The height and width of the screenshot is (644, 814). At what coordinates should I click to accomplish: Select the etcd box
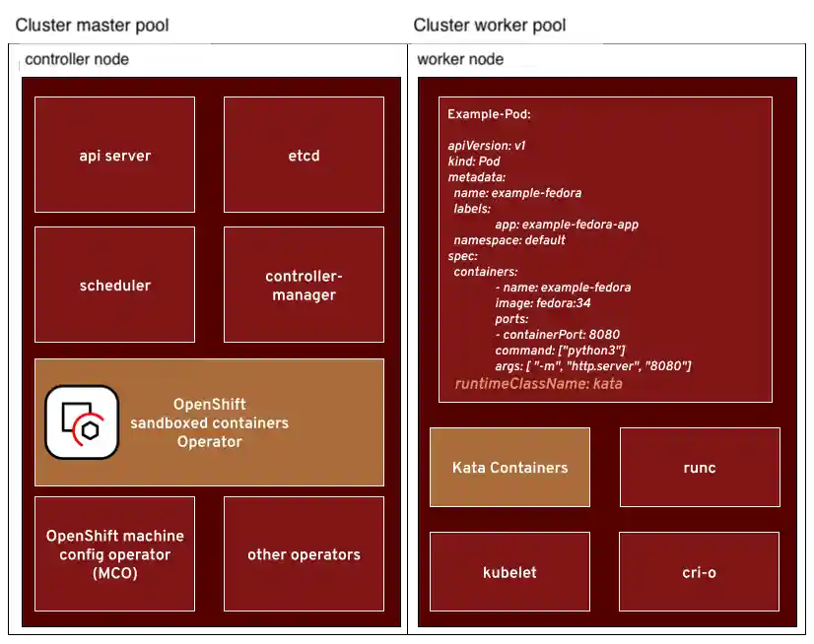(304, 155)
